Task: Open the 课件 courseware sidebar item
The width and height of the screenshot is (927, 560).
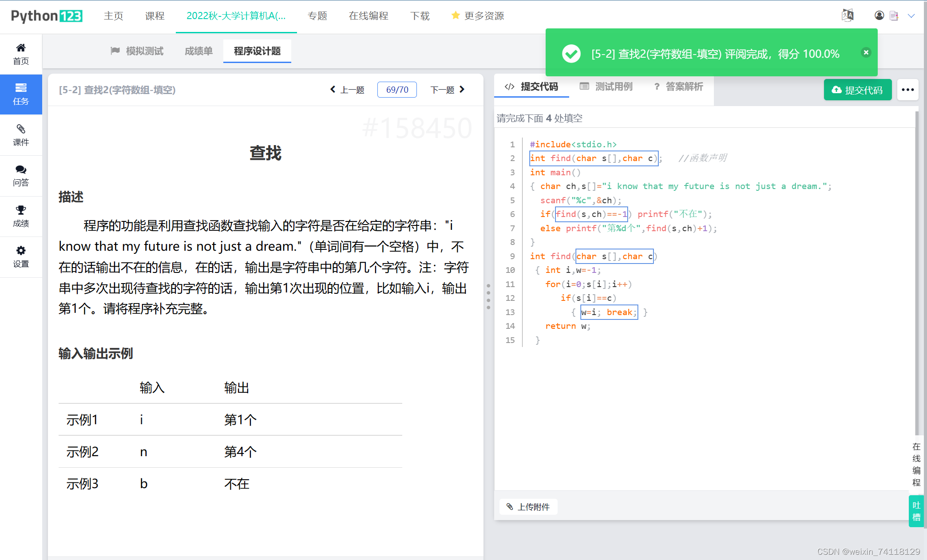Action: pyautogui.click(x=21, y=135)
